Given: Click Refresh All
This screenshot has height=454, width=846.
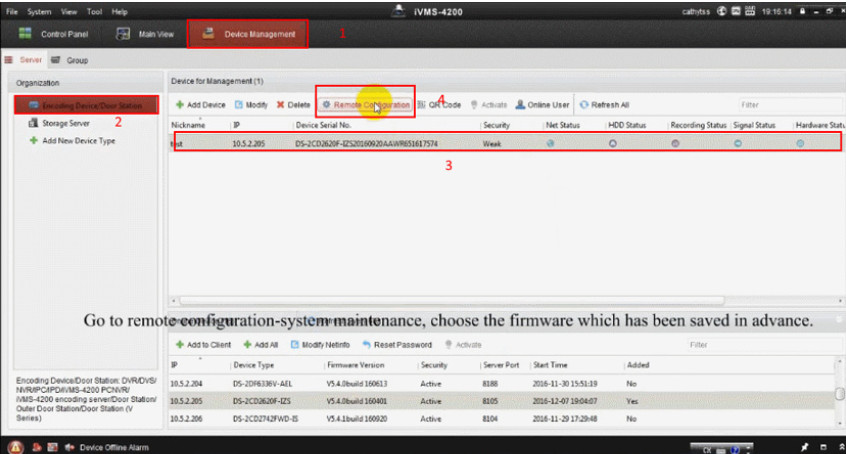Looking at the screenshot, I should (x=604, y=105).
